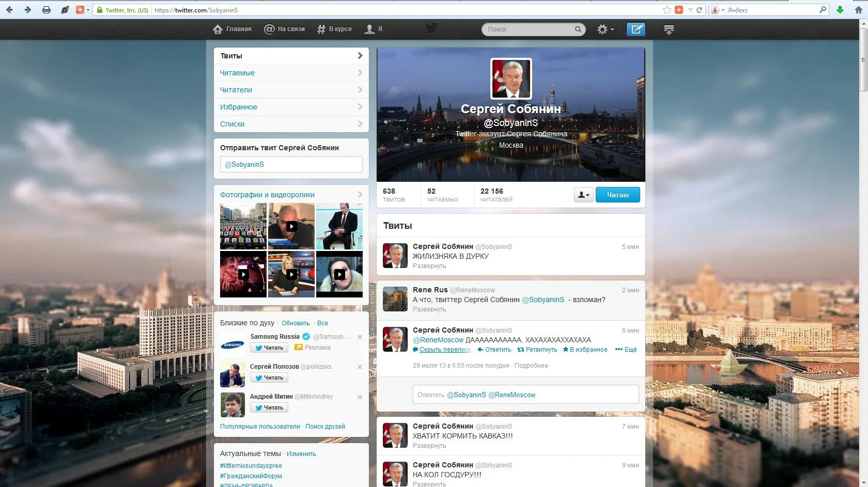Click tweet-to @SobyaninS input box

[x=291, y=164]
